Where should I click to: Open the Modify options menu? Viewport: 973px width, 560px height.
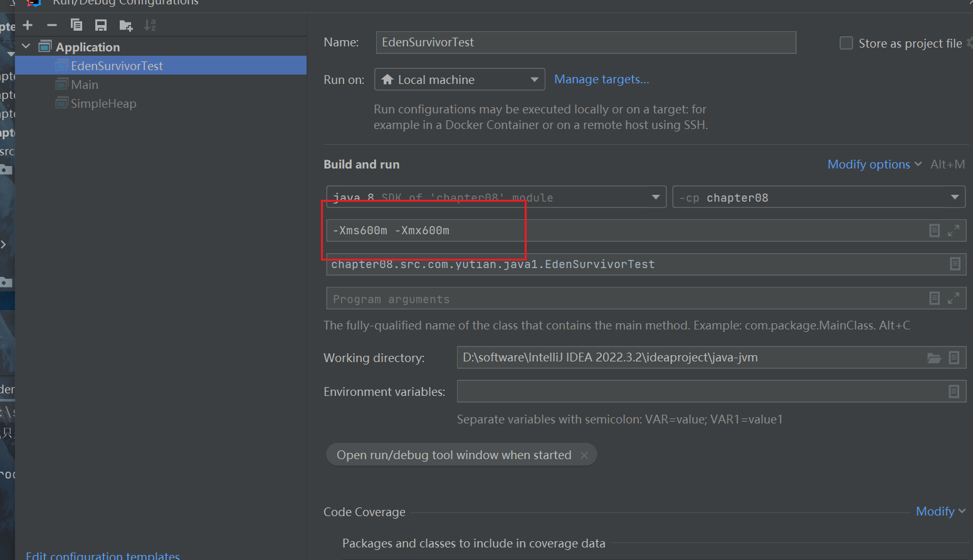click(x=873, y=164)
